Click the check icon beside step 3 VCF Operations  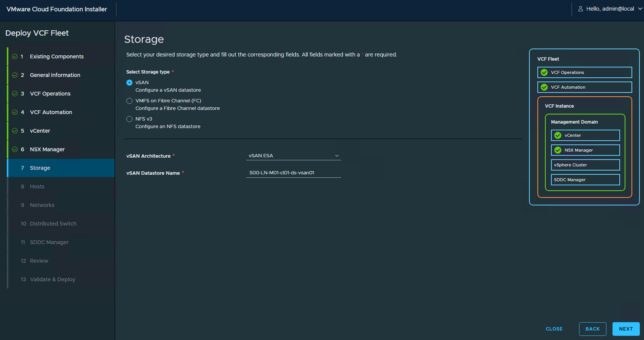[15, 94]
